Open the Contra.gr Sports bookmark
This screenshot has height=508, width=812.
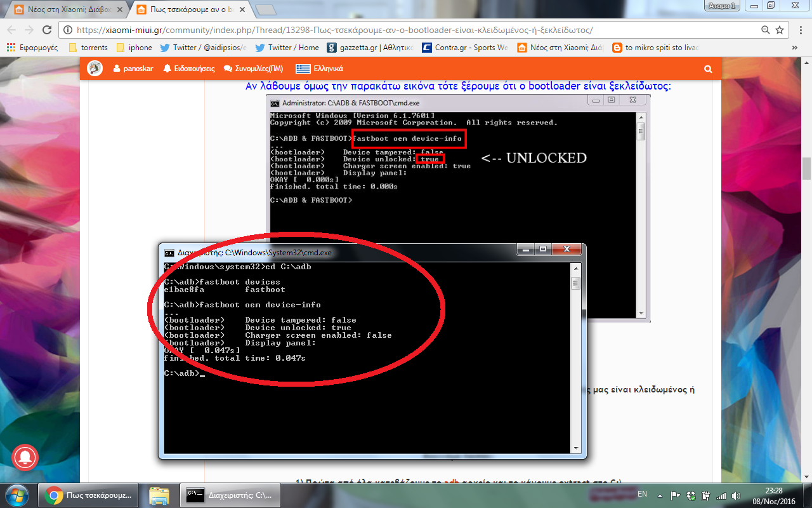465,48
